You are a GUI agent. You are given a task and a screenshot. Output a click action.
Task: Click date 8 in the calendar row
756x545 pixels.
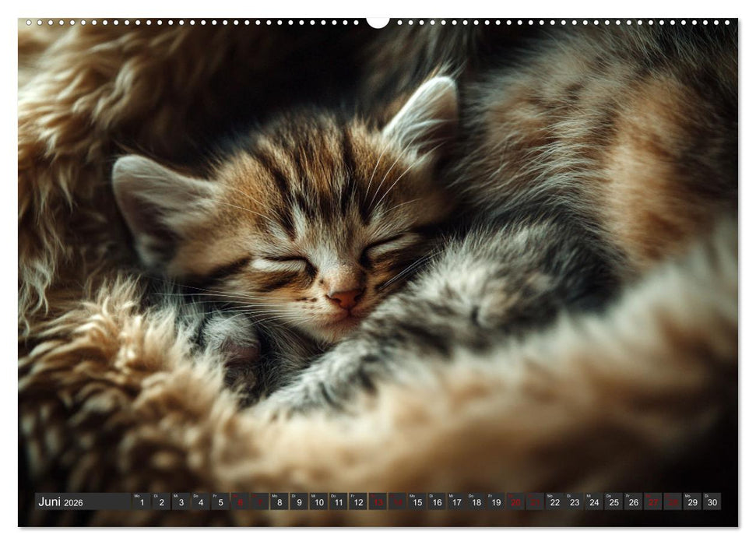[280, 502]
